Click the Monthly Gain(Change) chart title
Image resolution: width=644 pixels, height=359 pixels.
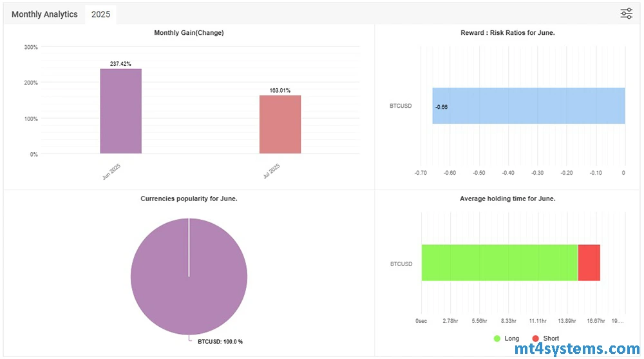click(189, 33)
